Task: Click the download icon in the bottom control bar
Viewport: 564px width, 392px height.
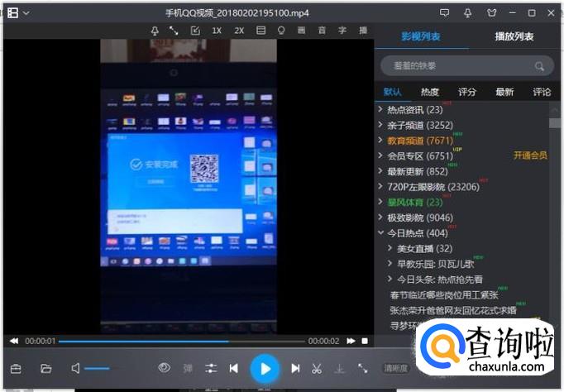Action: pos(340,369)
